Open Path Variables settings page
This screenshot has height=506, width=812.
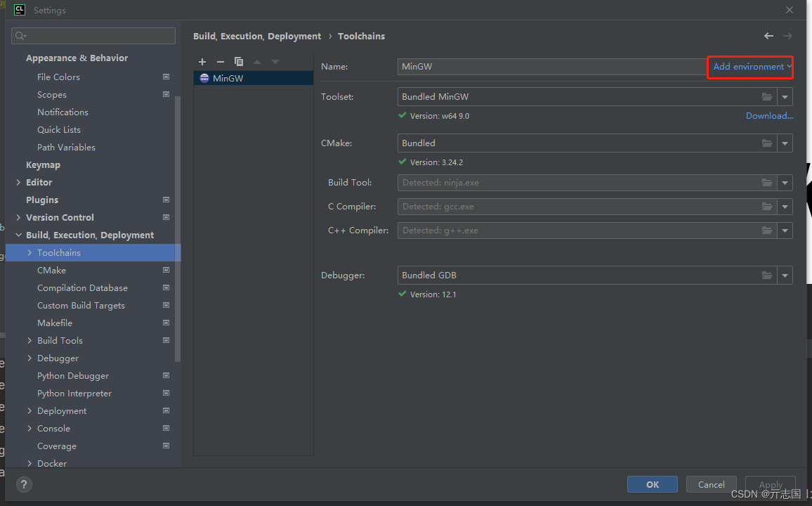[x=66, y=147]
